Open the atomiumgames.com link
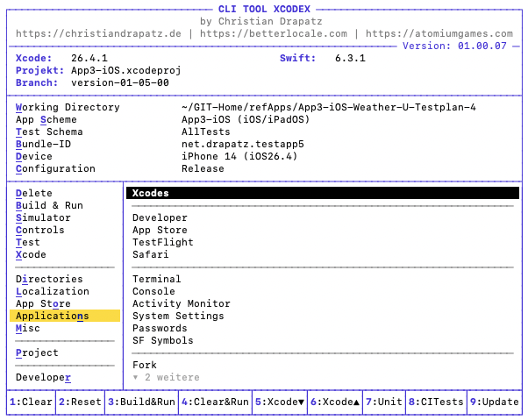The width and height of the screenshot is (528, 420). tap(439, 33)
